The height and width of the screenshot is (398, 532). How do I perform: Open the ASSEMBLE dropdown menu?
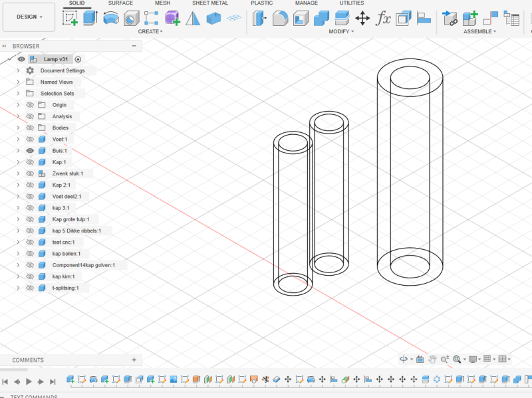pyautogui.click(x=479, y=31)
